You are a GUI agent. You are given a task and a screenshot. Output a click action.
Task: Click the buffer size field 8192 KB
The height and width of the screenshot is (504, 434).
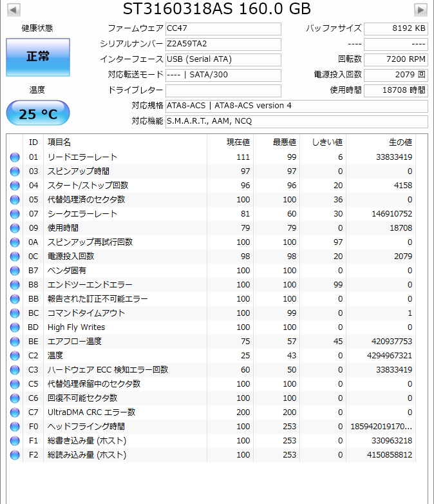(x=396, y=28)
